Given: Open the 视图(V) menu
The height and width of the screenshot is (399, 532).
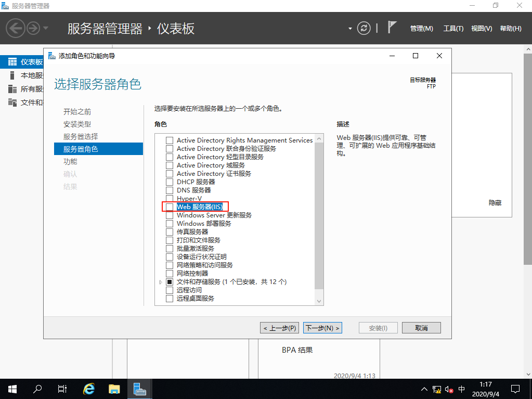Looking at the screenshot, I should click(x=482, y=29).
